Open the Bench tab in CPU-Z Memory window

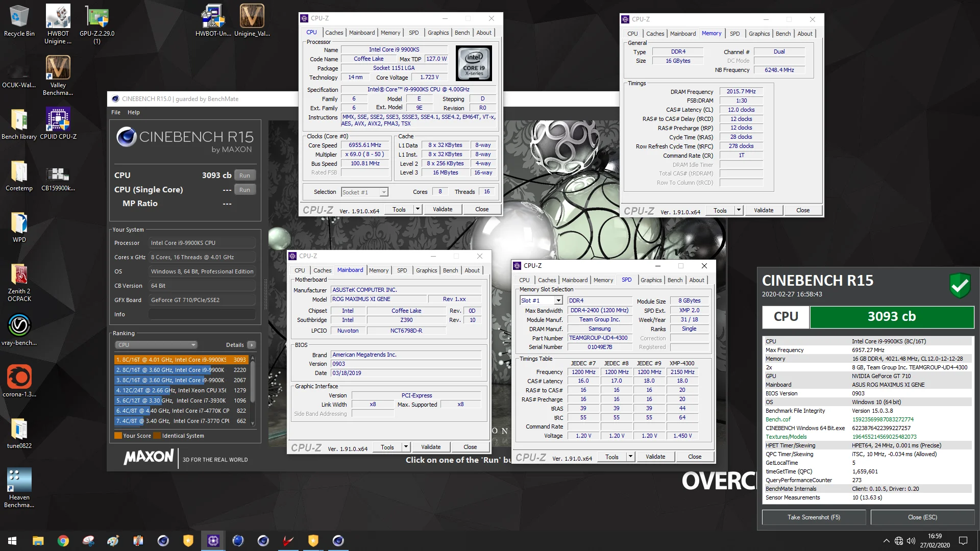pos(783,34)
